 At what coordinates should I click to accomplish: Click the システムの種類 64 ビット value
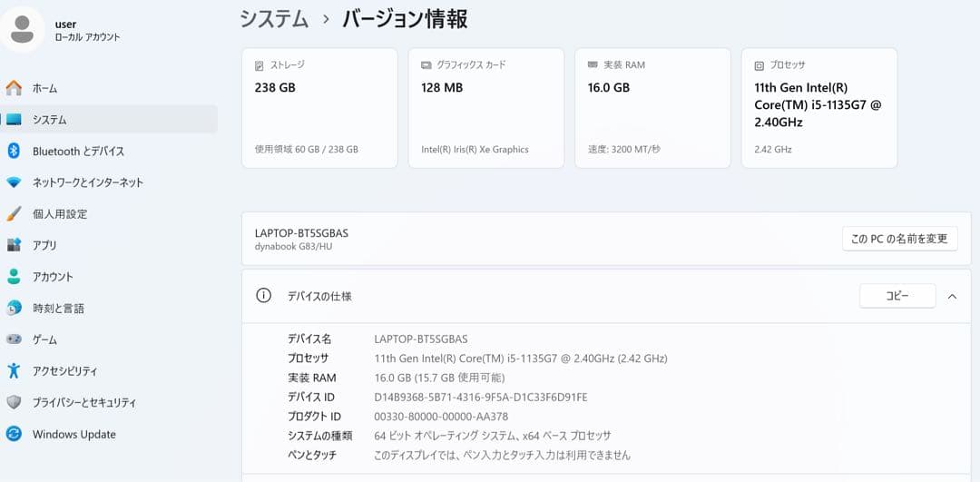[493, 436]
